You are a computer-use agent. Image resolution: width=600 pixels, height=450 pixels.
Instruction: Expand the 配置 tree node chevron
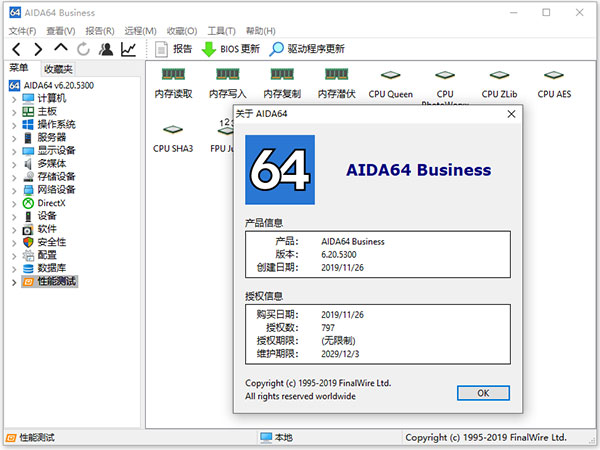click(x=14, y=256)
